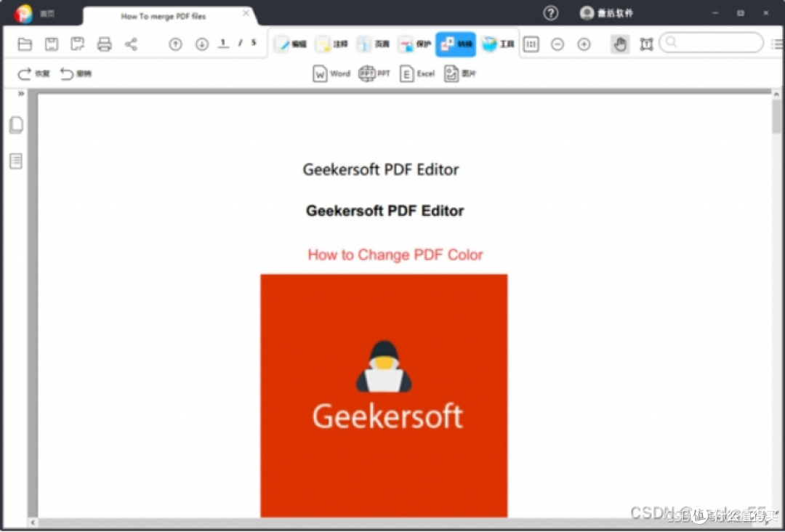Print the current PDF
This screenshot has height=532, width=785.
(x=104, y=44)
